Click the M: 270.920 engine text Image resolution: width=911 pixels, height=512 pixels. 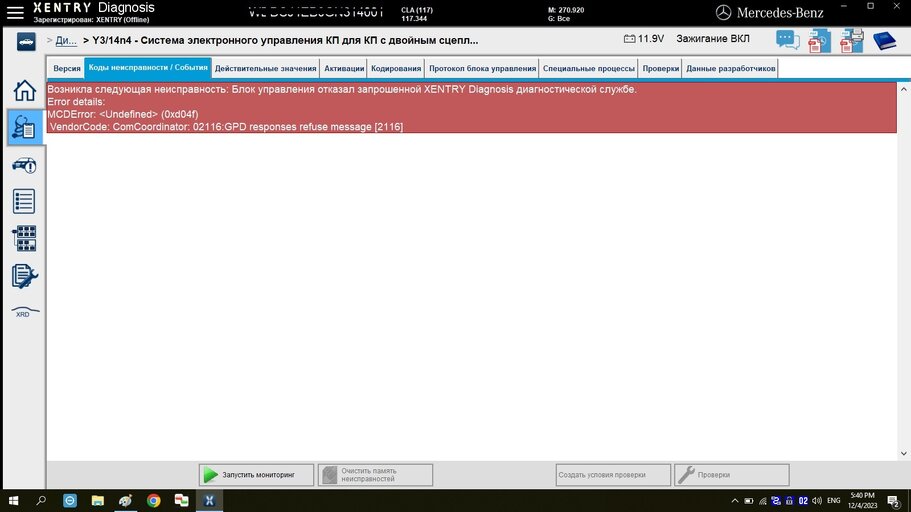pos(566,10)
